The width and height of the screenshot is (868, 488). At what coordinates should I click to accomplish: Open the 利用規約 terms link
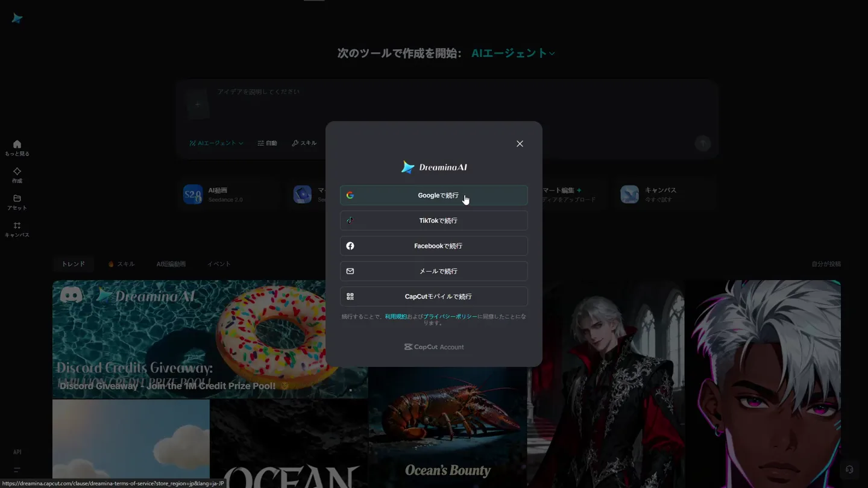[395, 316]
